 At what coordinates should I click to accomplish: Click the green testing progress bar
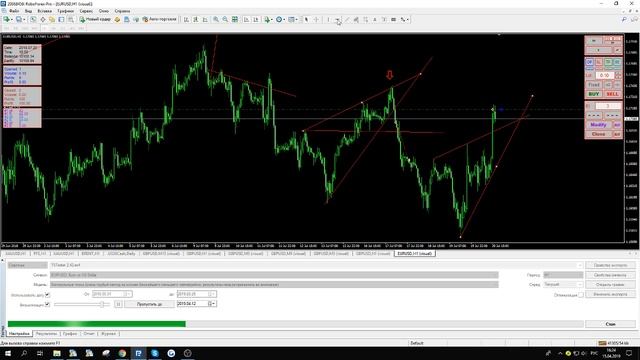pyautogui.click(x=97, y=324)
